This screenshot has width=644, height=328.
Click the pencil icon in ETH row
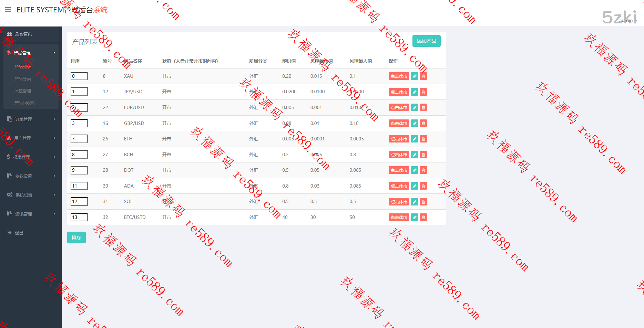(x=415, y=139)
